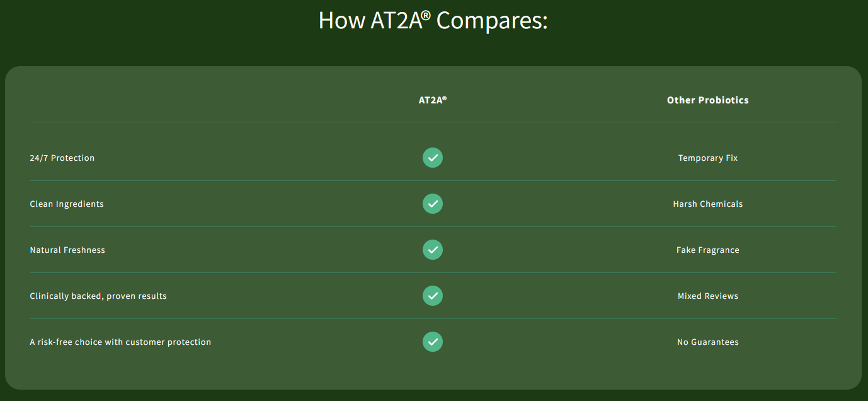Viewport: 868px width, 401px height.
Task: Click the Temporary Fix cell
Action: pos(707,158)
